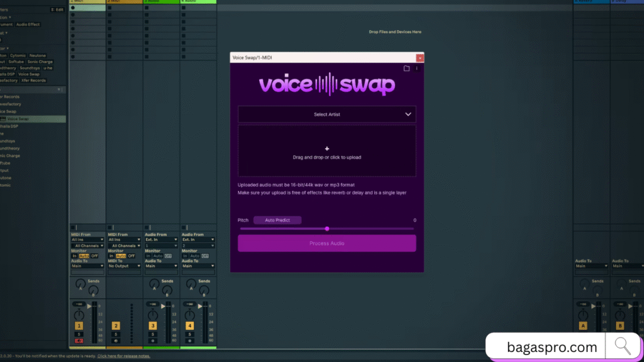The image size is (644, 362).
Task: Adjust the Pitch slider handle
Action: [326, 229]
